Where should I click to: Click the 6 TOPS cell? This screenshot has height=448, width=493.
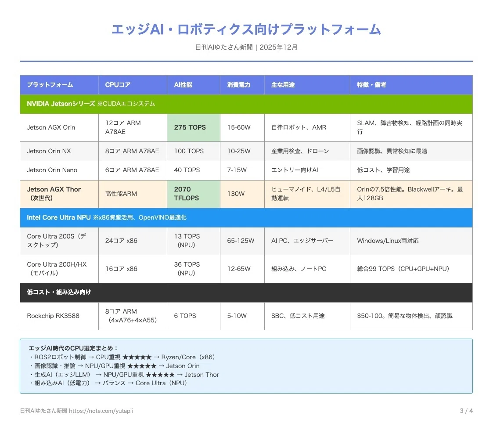(193, 316)
